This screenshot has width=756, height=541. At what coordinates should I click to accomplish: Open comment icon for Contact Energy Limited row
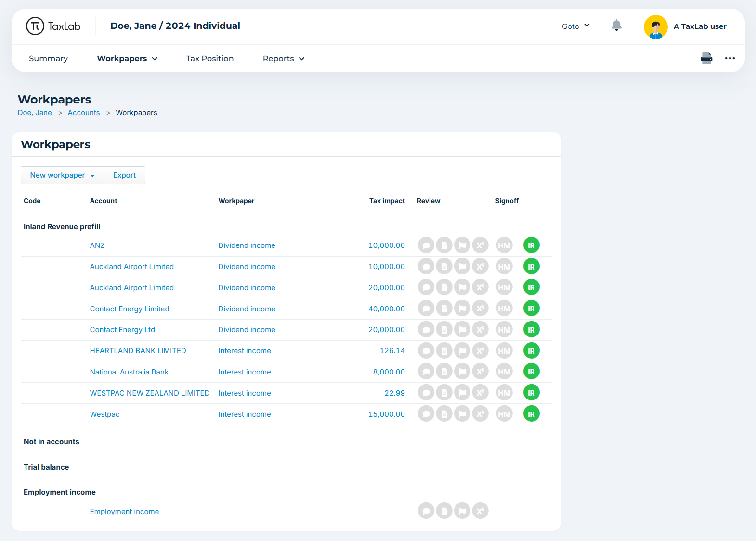(426, 309)
